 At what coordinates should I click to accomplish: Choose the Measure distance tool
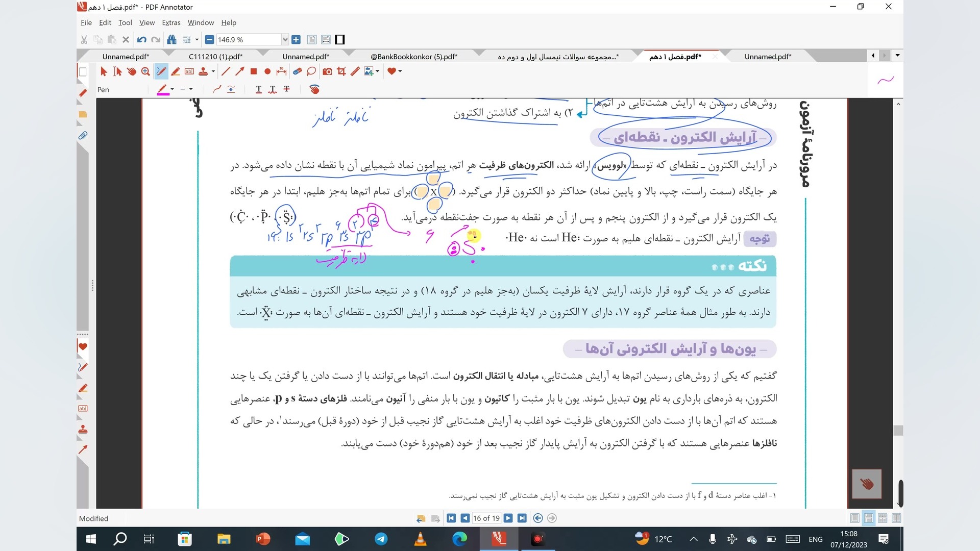point(281,71)
